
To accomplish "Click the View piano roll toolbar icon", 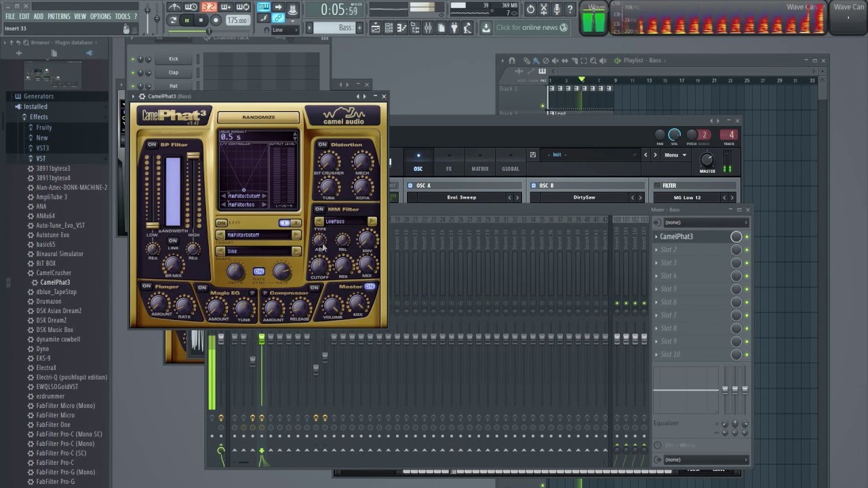I will 401,28.
